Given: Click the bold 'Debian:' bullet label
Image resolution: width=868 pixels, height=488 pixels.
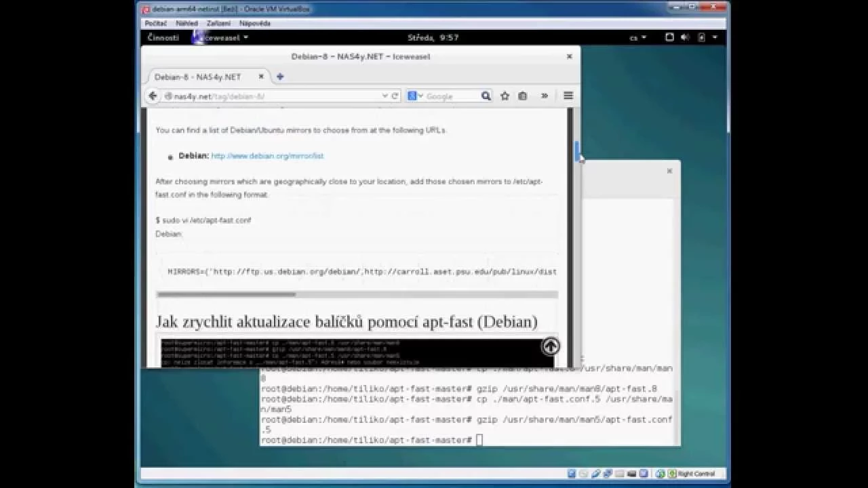Looking at the screenshot, I should click(194, 156).
